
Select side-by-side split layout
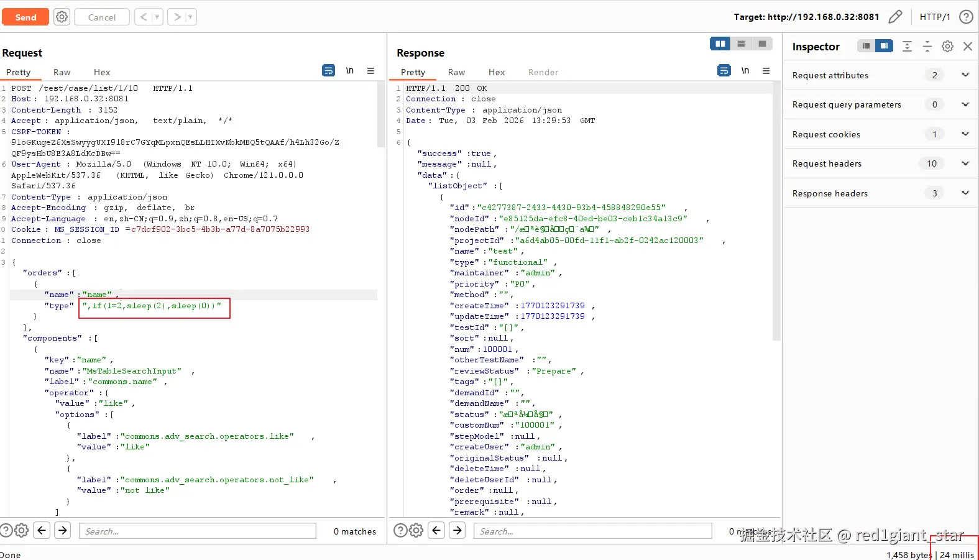tap(720, 44)
